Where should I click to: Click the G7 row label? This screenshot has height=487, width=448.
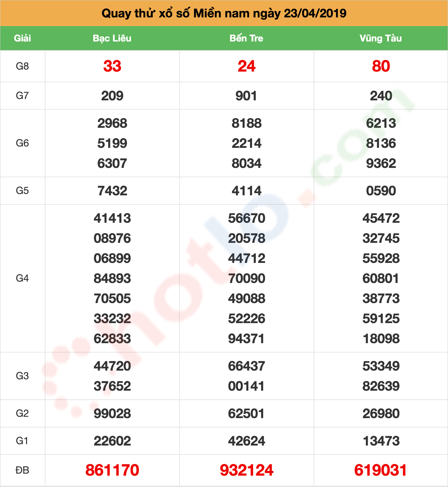(22, 96)
